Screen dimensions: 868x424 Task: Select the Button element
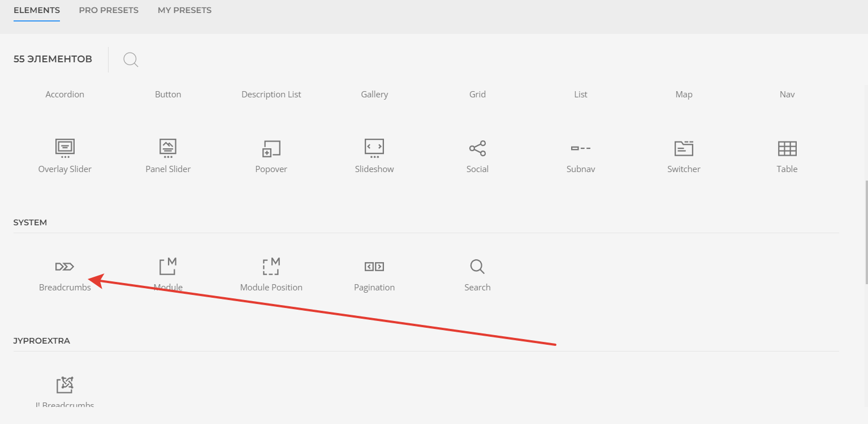pyautogui.click(x=168, y=95)
